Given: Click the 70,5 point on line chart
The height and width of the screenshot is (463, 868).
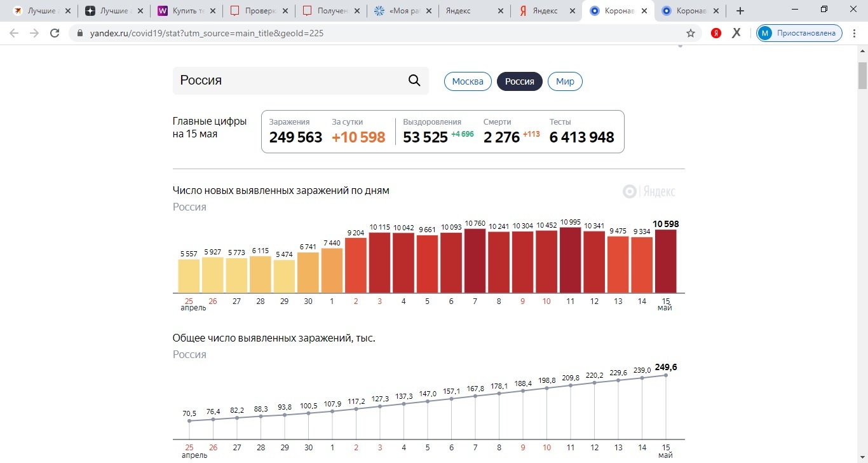Looking at the screenshot, I should (x=189, y=420).
